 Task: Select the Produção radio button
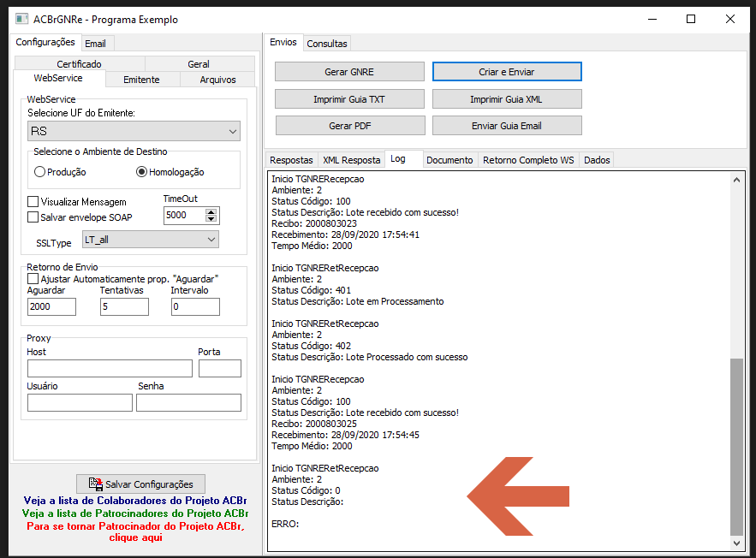(x=39, y=171)
